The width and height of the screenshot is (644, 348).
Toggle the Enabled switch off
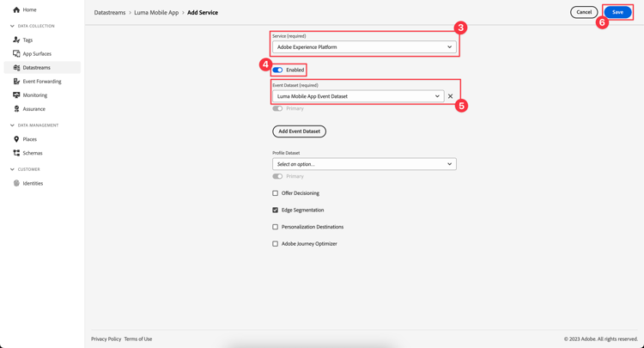click(x=277, y=70)
